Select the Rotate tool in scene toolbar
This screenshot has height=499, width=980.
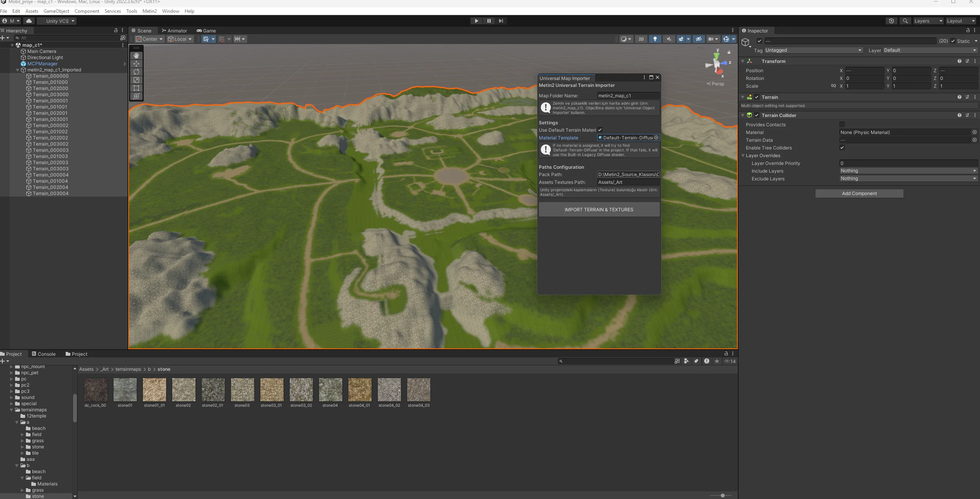click(x=136, y=72)
